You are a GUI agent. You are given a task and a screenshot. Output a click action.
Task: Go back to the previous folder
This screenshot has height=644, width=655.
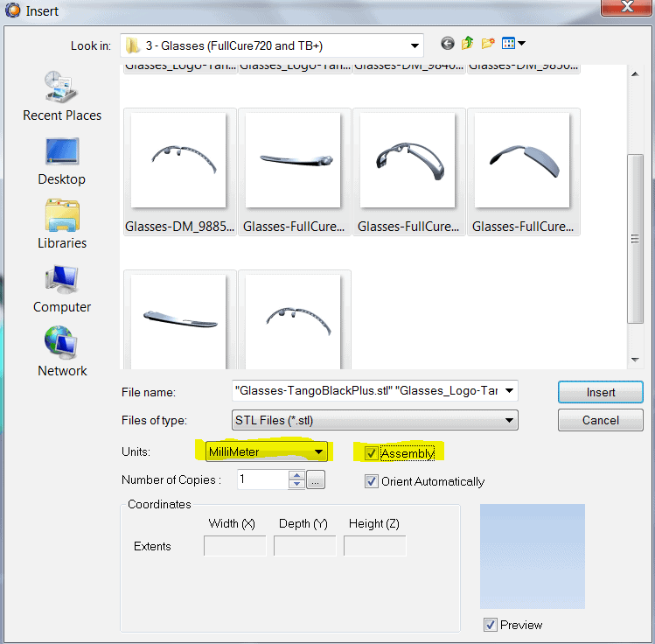(x=448, y=44)
